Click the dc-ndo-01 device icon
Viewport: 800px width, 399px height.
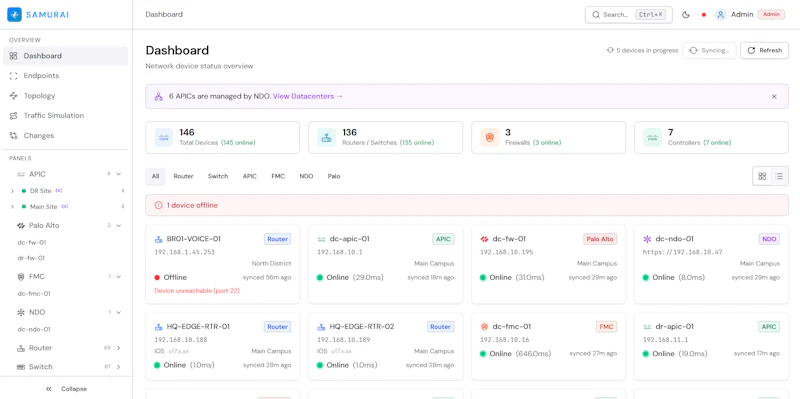[x=647, y=239]
